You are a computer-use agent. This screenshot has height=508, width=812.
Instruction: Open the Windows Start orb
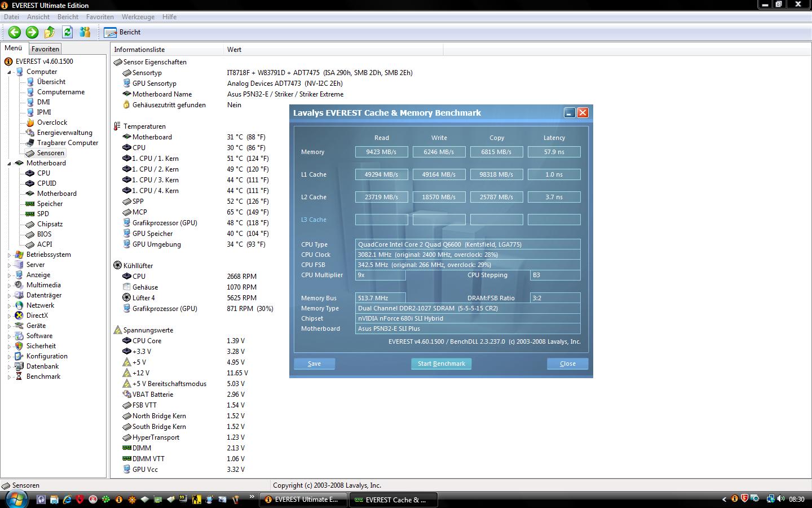pyautogui.click(x=15, y=499)
